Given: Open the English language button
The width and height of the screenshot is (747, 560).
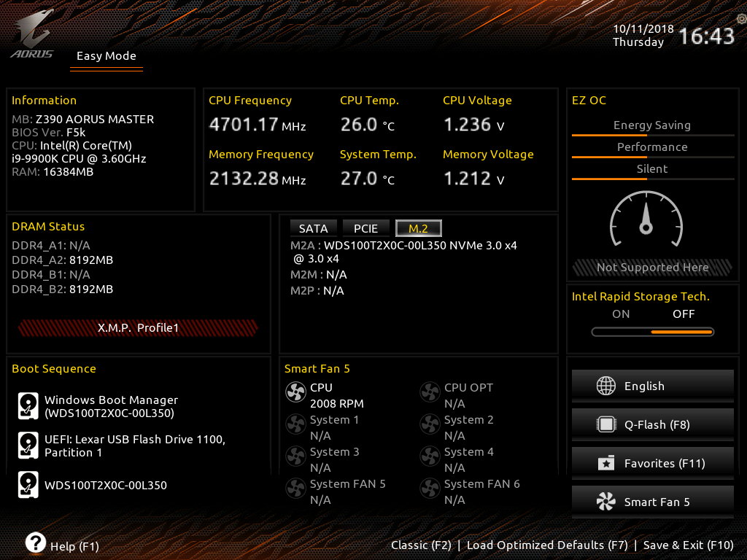Looking at the screenshot, I should (x=653, y=386).
